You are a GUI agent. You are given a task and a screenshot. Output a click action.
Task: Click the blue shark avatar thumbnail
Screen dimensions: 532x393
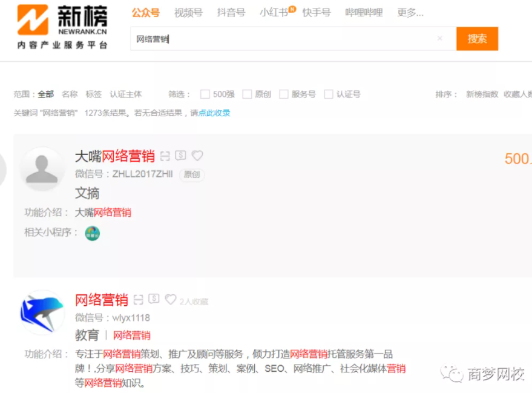(42, 312)
